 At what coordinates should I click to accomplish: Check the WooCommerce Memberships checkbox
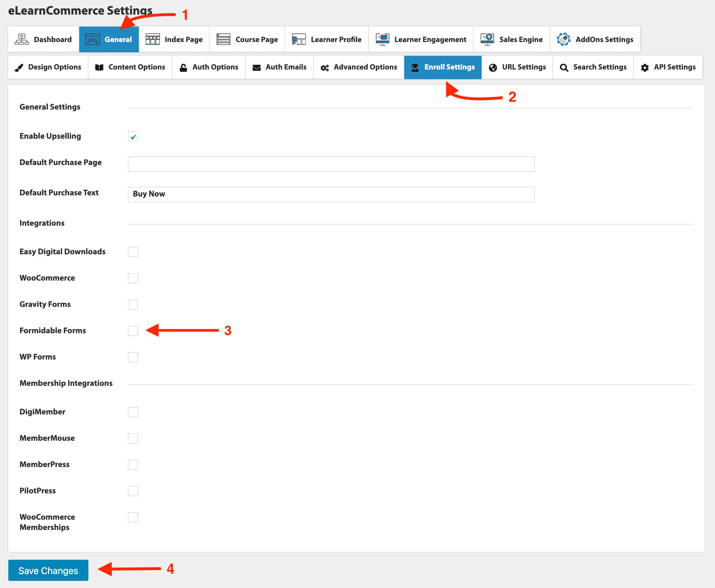pos(133,518)
